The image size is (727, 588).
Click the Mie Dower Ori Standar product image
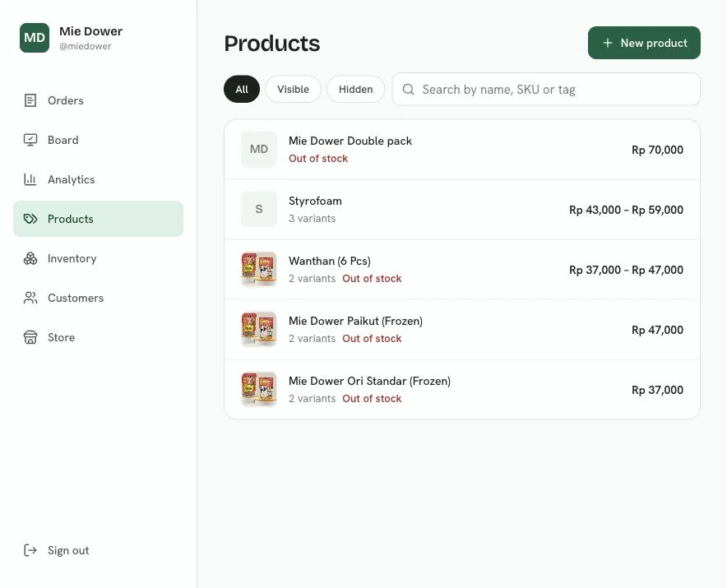259,389
